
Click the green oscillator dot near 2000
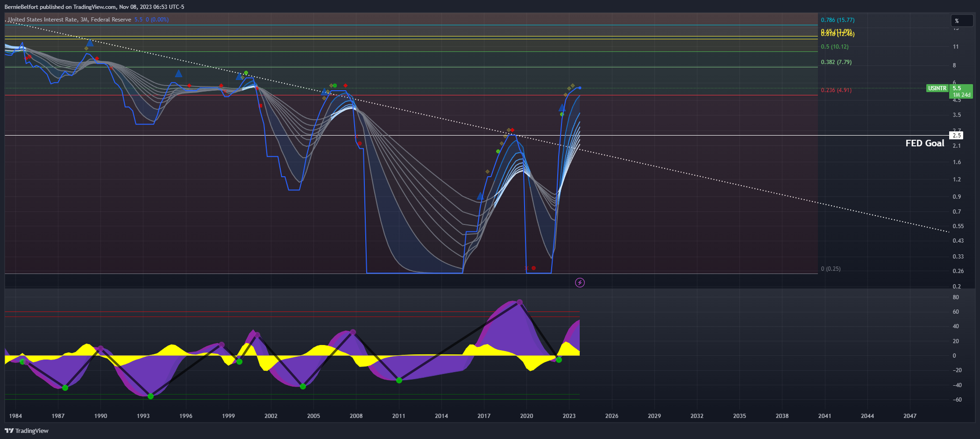(239, 361)
